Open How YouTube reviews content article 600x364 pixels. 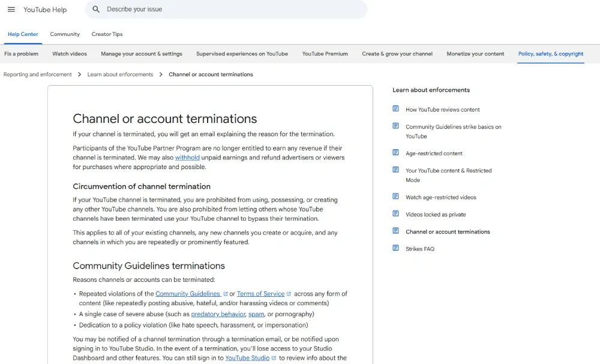(x=442, y=109)
